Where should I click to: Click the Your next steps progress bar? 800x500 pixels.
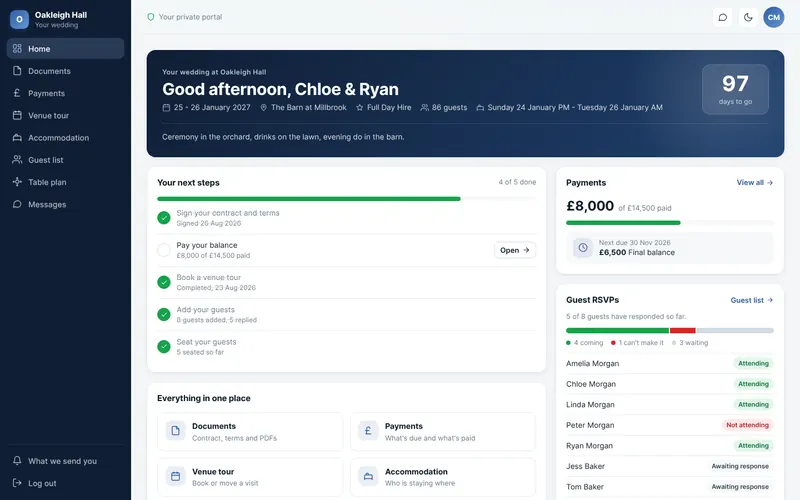click(346, 199)
